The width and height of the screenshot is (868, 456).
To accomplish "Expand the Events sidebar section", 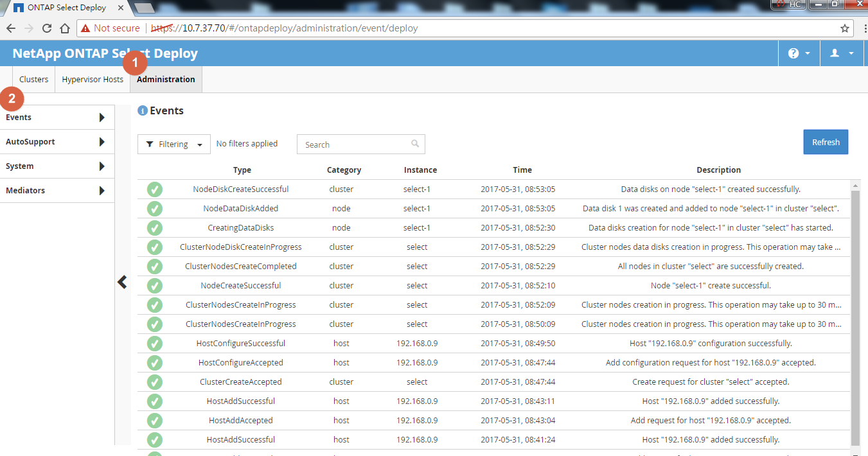I will click(57, 118).
